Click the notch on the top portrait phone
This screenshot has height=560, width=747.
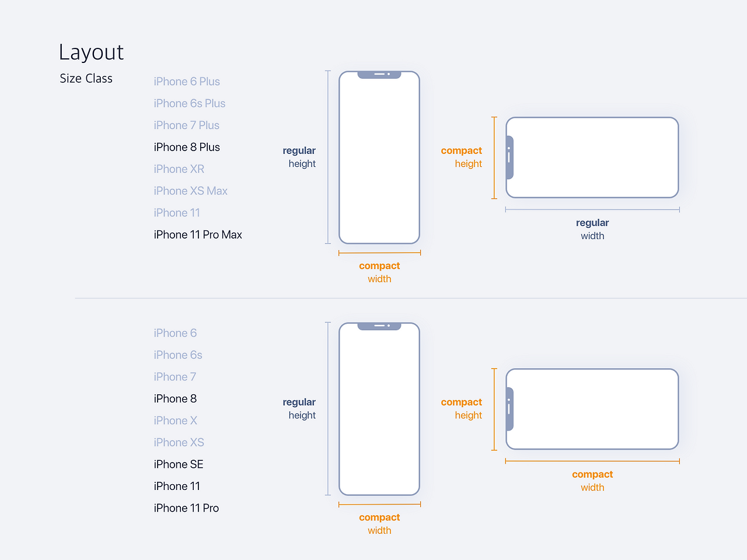click(x=379, y=75)
